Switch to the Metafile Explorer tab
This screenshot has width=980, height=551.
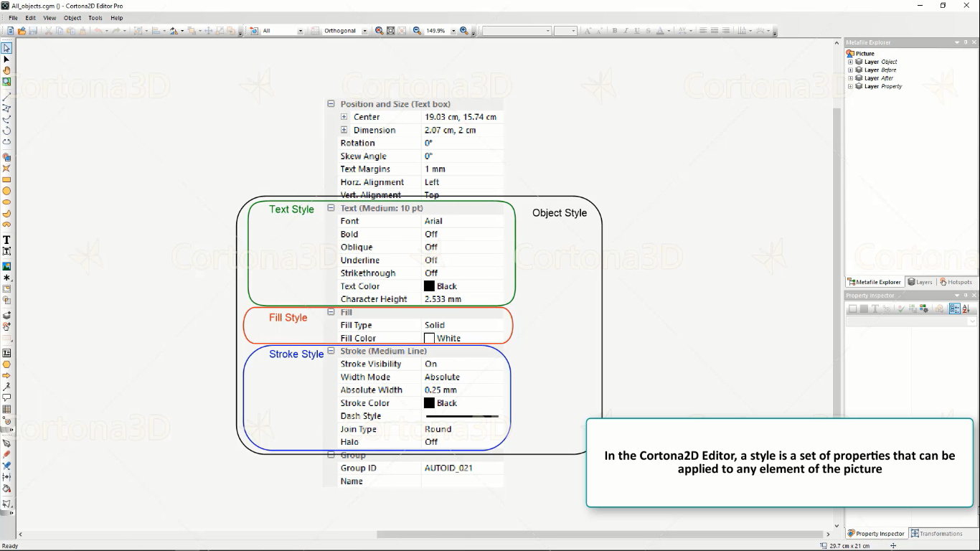[x=875, y=282]
